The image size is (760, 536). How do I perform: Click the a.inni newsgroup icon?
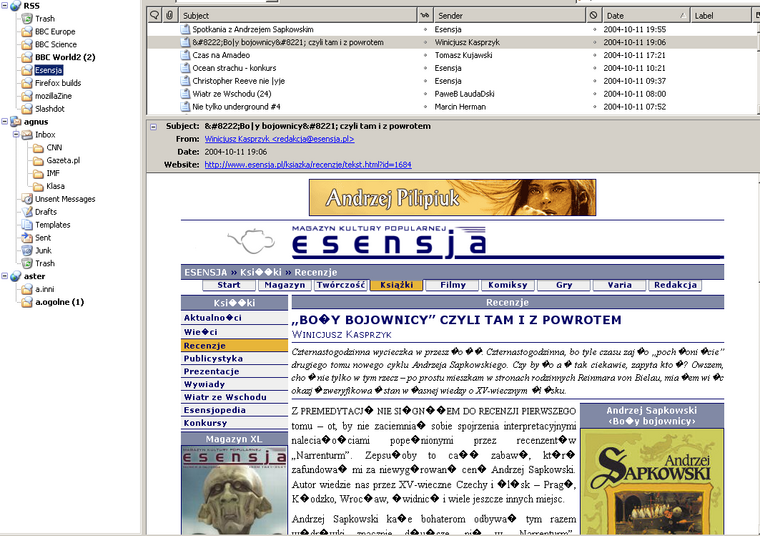(x=27, y=289)
